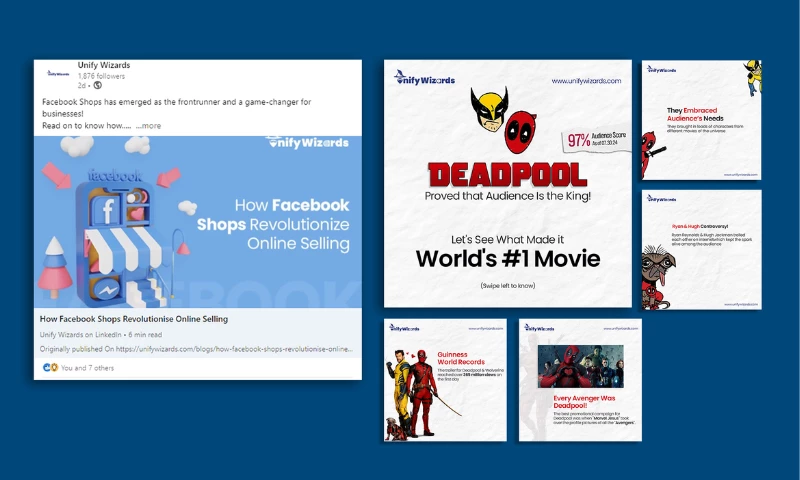The height and width of the screenshot is (480, 800).
Task: Expand post text with the ...more link
Action: point(148,126)
